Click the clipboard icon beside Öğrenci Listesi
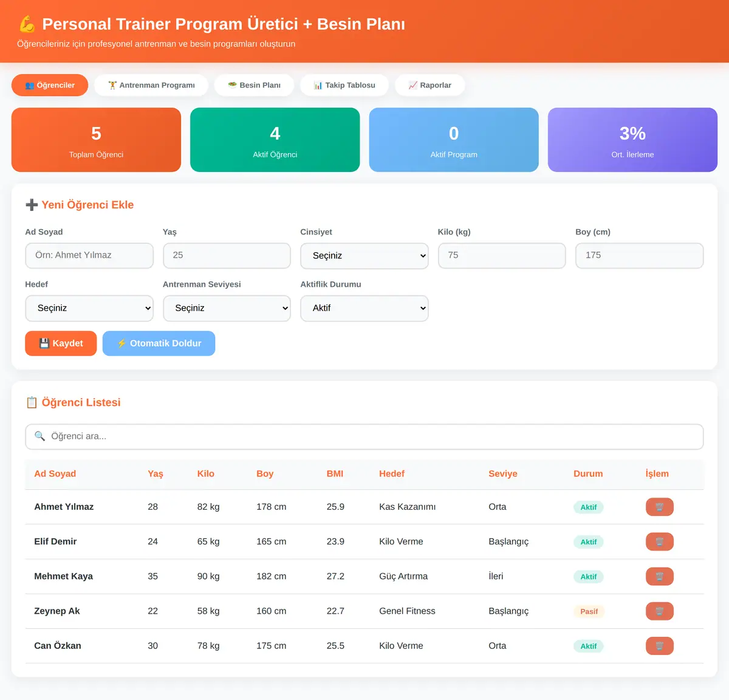 point(32,402)
